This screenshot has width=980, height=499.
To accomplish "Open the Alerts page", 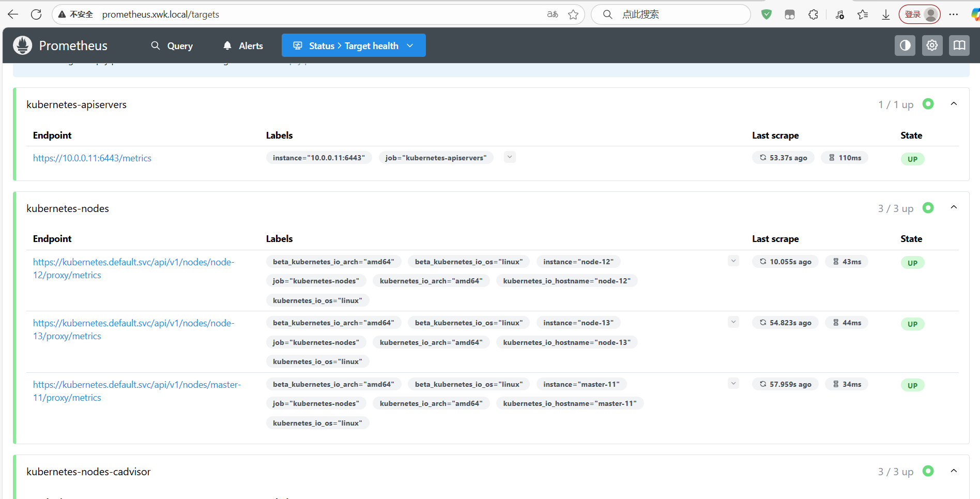I will coord(243,46).
